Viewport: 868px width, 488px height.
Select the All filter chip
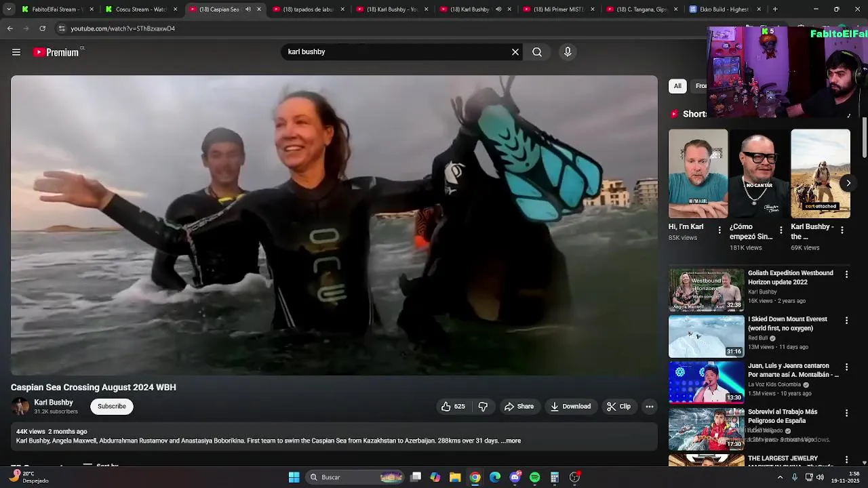(x=677, y=86)
